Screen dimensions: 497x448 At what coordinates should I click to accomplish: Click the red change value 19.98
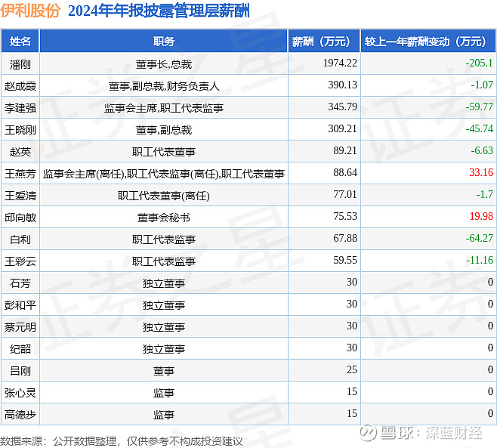(x=481, y=216)
